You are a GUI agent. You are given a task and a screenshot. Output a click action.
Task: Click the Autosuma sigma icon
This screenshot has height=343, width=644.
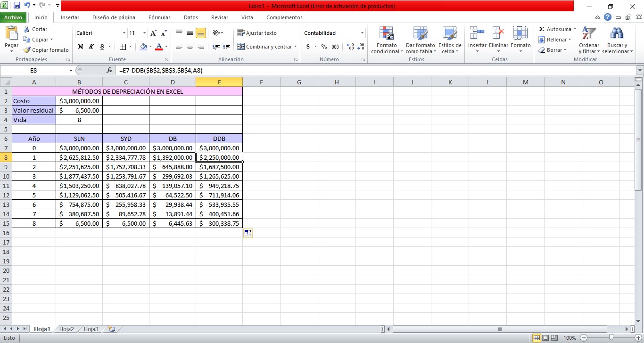click(541, 29)
